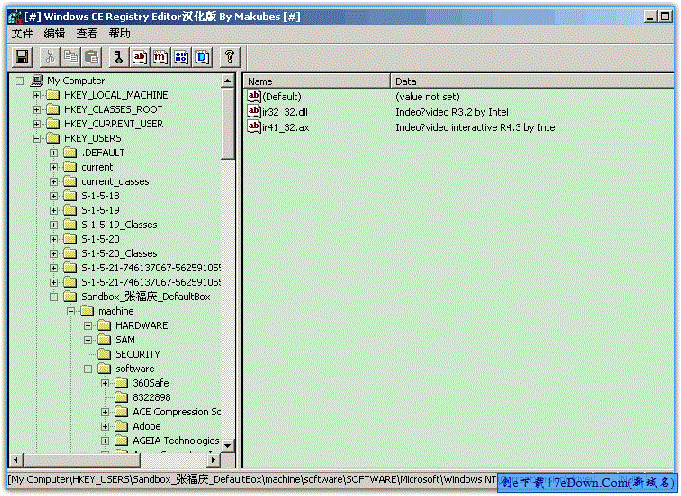The height and width of the screenshot is (496, 681).
Task: Expand the HKEY_LOCAL_MACHINE tree node
Action: [37, 95]
